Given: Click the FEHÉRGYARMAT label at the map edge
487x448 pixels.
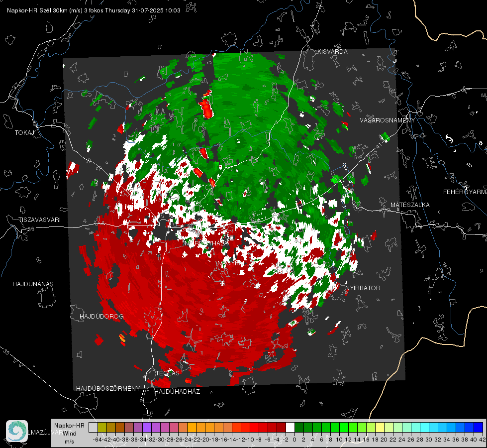Looking at the screenshot, I should coord(465,192).
